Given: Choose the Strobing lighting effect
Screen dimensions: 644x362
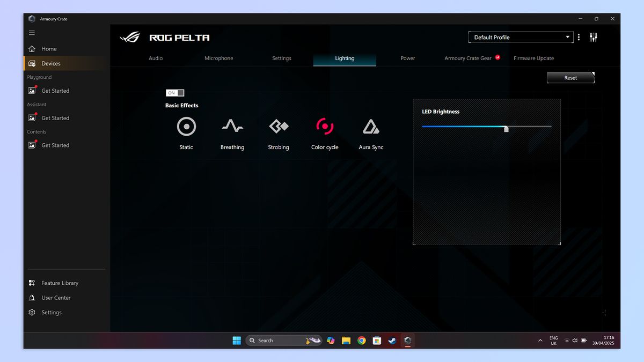Looking at the screenshot, I should click(x=279, y=127).
